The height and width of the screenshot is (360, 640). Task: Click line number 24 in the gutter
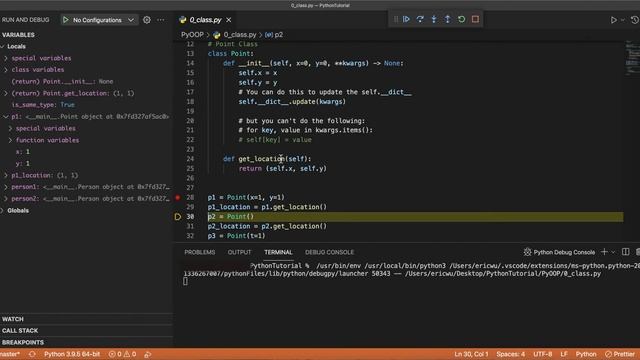point(190,159)
